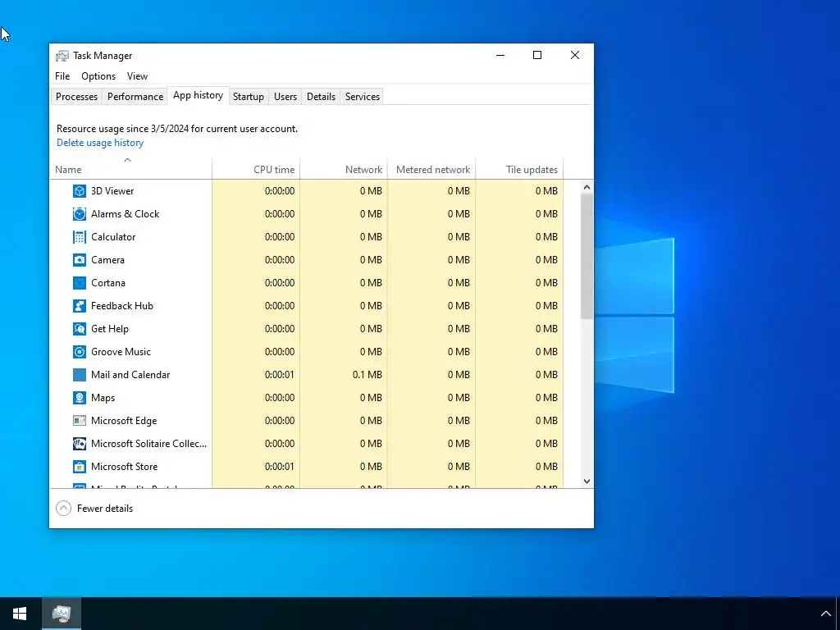Open the Options menu
Viewport: 840px width, 630px height.
coord(98,76)
